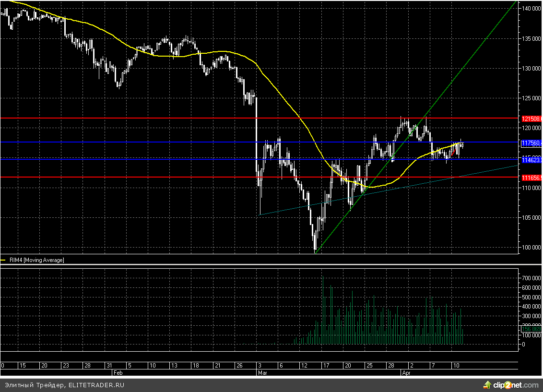
Task: Click the divider between price and volume panels
Action: pyautogui.click(x=259, y=264)
